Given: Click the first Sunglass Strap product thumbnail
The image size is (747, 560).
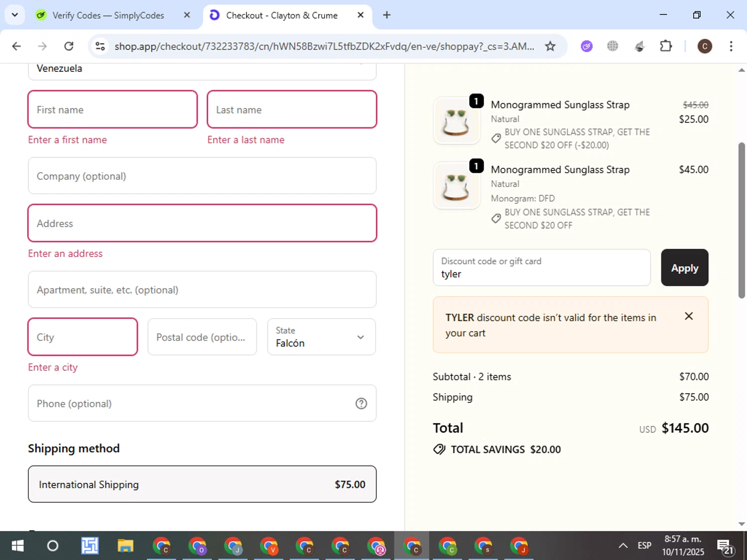Looking at the screenshot, I should tap(457, 121).
